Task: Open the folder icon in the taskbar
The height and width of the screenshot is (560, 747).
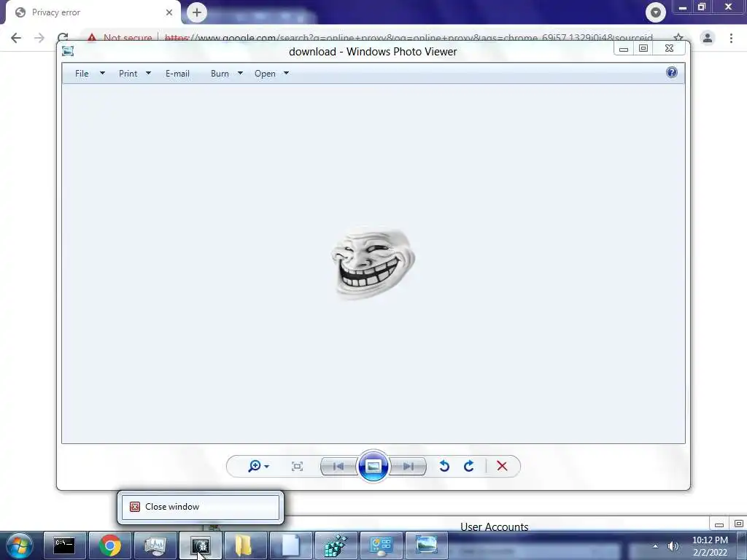Action: pyautogui.click(x=245, y=545)
